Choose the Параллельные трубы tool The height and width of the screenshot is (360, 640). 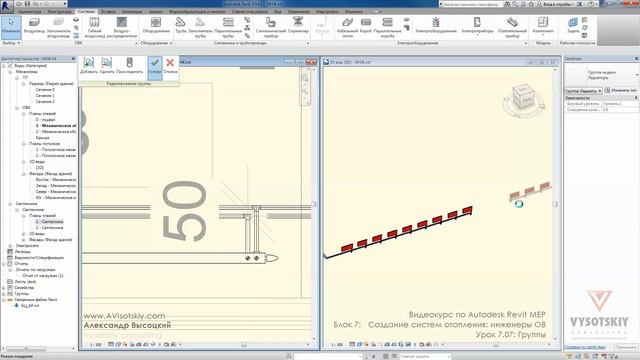[228, 27]
